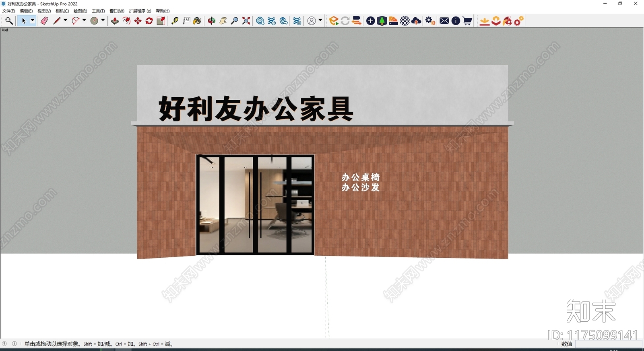Image resolution: width=644 pixels, height=351 pixels.
Task: Open the Enscape material editor icon
Action: tap(393, 21)
